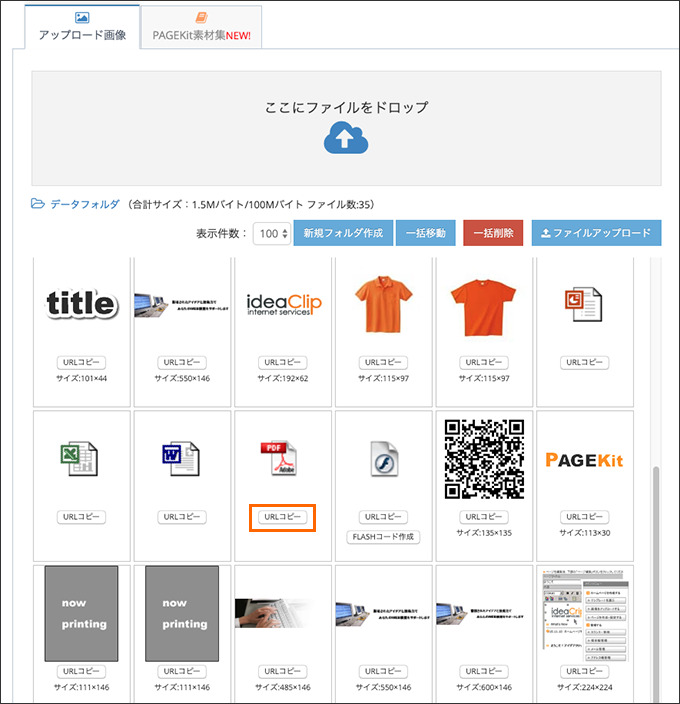Select the second 'now printing' placeholder thumbnail
The height and width of the screenshot is (704, 680).
point(182,613)
